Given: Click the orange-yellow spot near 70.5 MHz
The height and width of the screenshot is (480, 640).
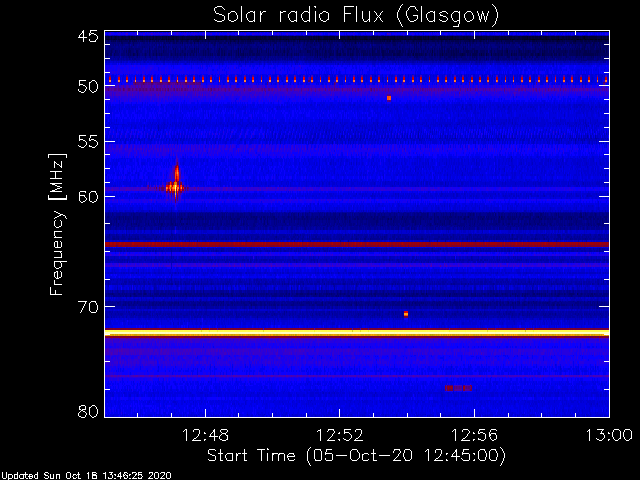Looking at the screenshot, I should point(406,314).
